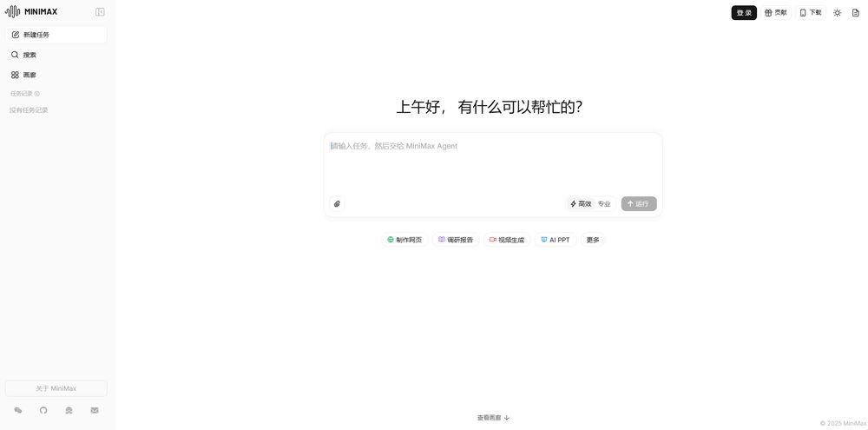Open the WeChat icon in sidebar footer

pos(18,411)
